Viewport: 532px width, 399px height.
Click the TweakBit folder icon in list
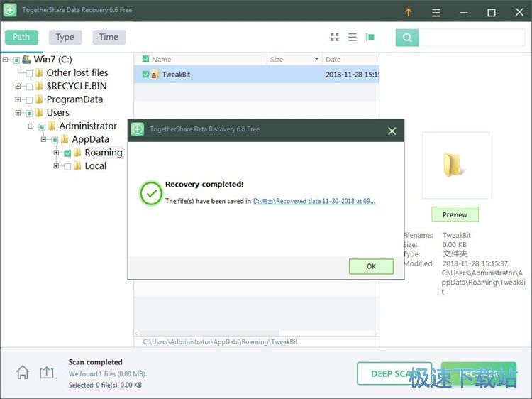[x=155, y=75]
